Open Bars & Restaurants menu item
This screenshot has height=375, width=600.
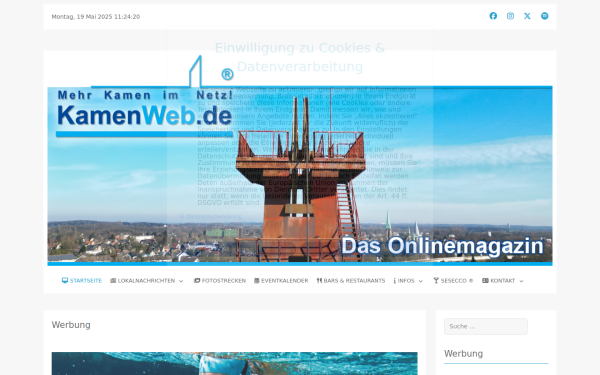[351, 281]
